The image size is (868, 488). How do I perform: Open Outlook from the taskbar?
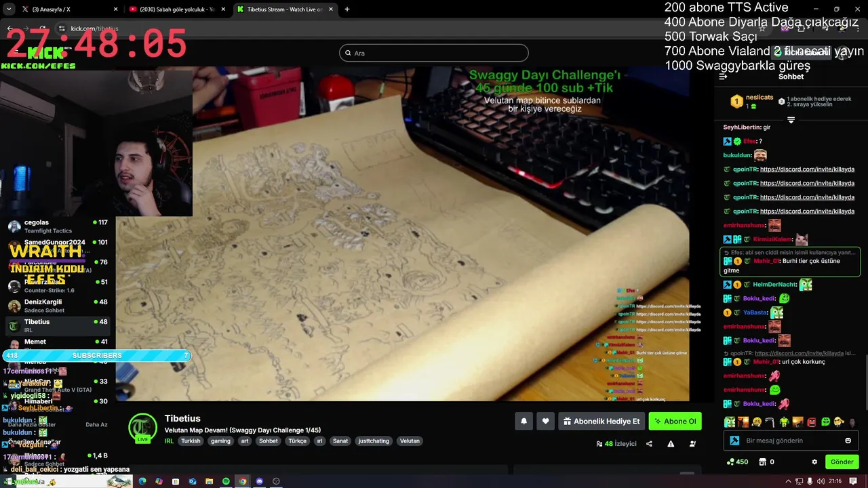click(x=193, y=481)
